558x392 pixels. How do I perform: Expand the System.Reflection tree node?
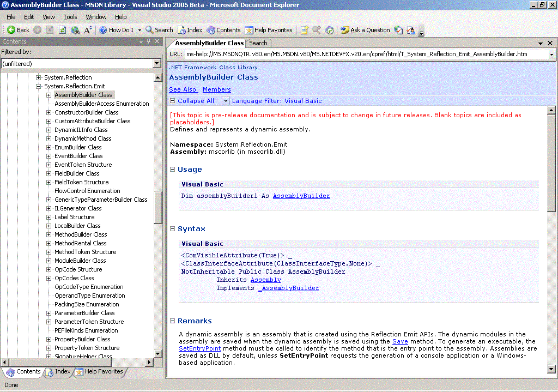point(39,77)
